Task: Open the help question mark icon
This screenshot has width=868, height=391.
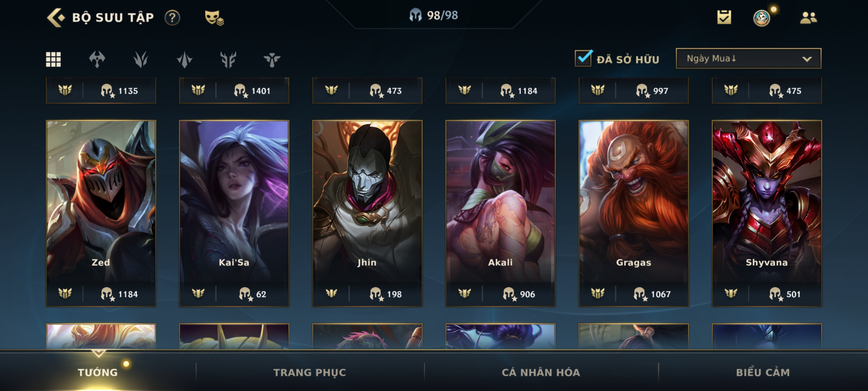Action: (172, 18)
